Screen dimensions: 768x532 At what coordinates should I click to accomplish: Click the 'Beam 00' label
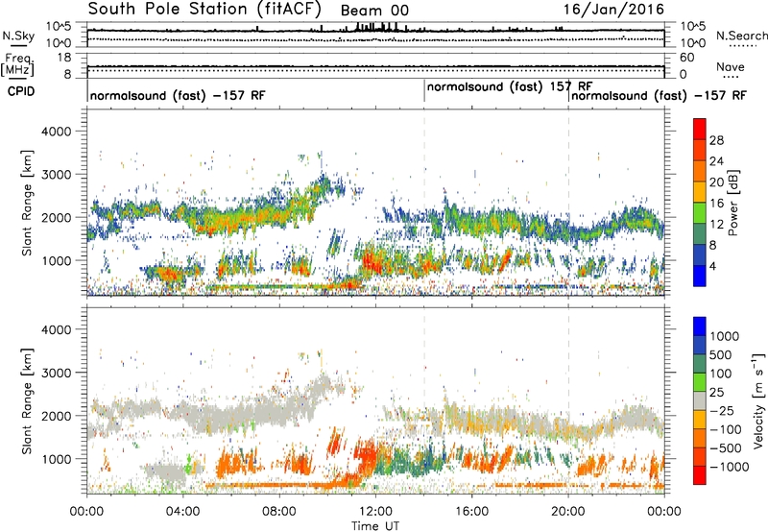[x=374, y=11]
